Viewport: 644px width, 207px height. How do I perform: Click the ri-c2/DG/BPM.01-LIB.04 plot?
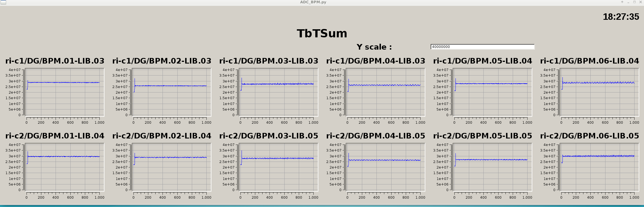(65, 167)
